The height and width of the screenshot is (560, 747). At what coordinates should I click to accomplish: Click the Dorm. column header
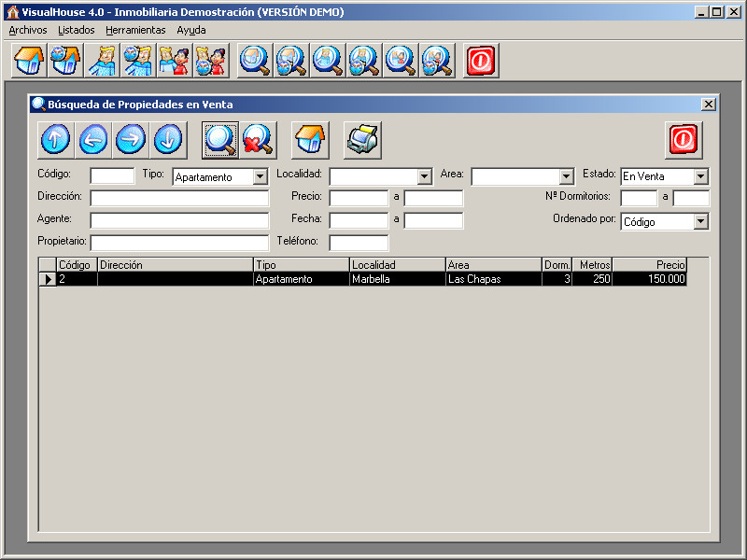557,265
